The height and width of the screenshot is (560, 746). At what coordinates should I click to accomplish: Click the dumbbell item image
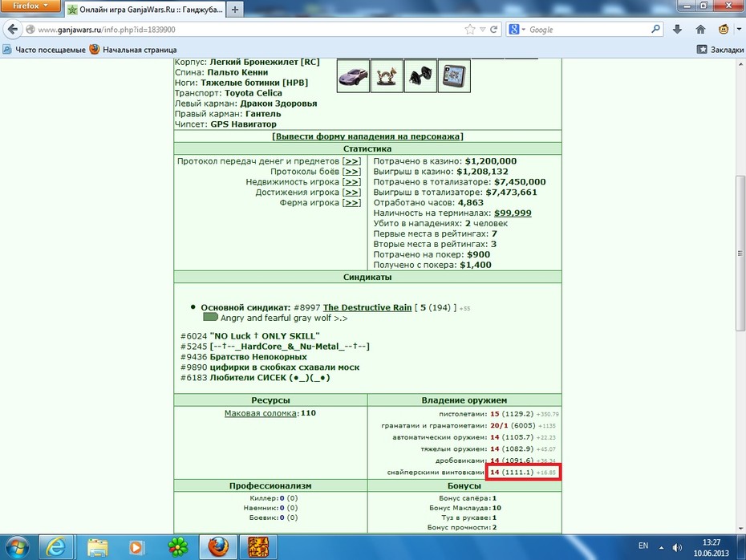pyautogui.click(x=420, y=75)
